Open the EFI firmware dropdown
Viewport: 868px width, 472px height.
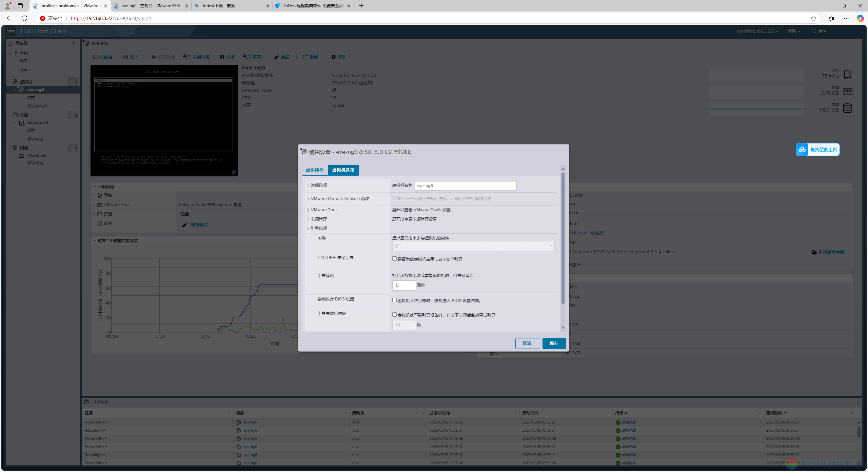(x=473, y=246)
